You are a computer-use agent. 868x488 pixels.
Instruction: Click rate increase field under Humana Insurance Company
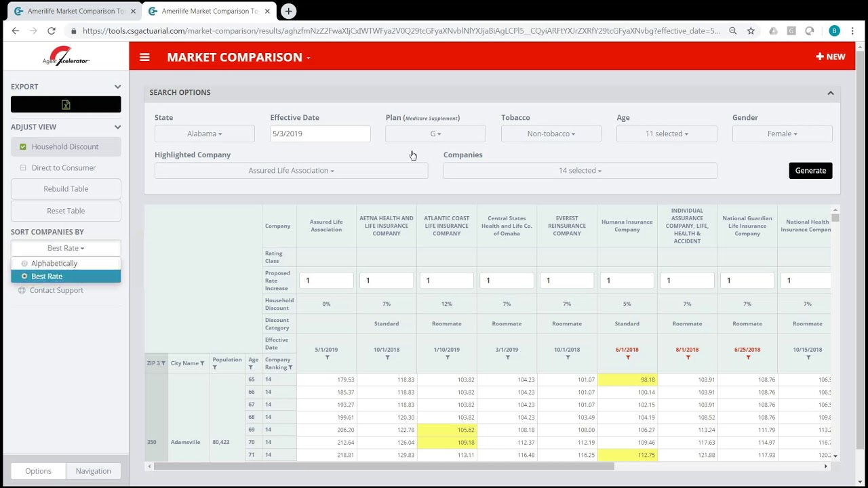click(x=627, y=281)
